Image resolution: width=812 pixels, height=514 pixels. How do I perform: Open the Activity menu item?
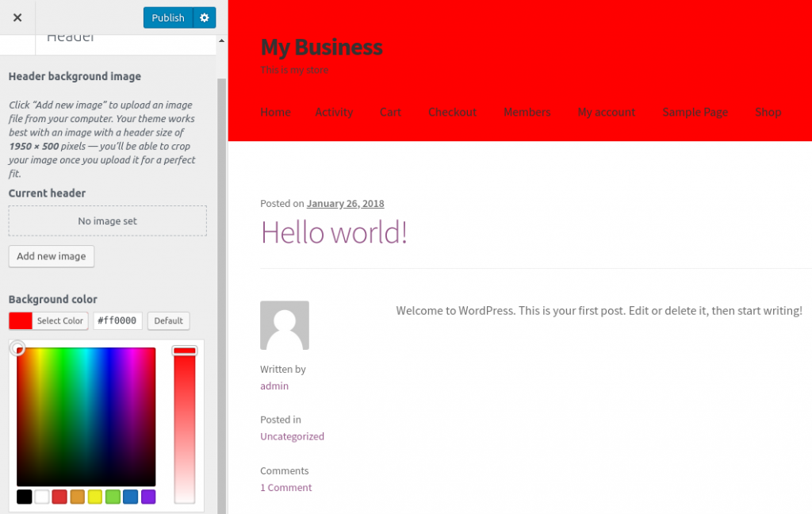pos(334,112)
